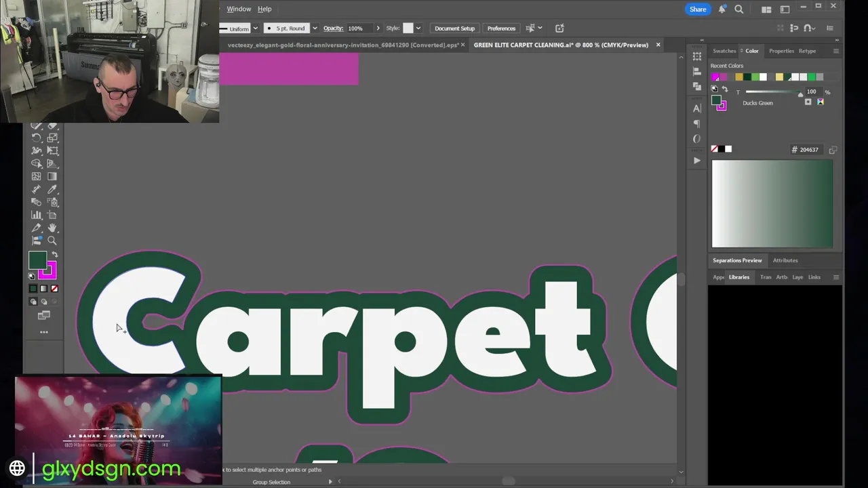Swap fill and stroke in toolbar
Screen dimensions: 868x488
pos(55,255)
